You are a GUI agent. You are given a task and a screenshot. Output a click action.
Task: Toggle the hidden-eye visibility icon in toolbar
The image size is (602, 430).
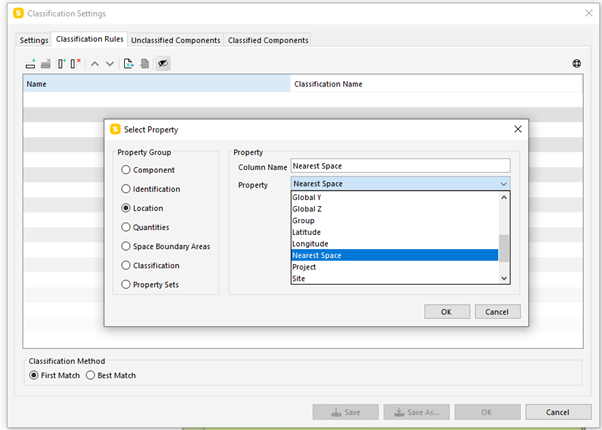click(x=163, y=64)
